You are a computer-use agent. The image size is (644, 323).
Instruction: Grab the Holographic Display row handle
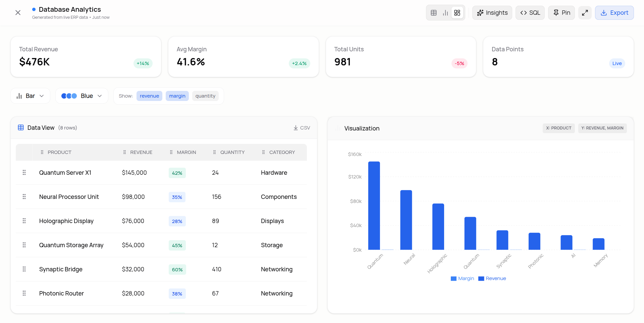[24, 221]
